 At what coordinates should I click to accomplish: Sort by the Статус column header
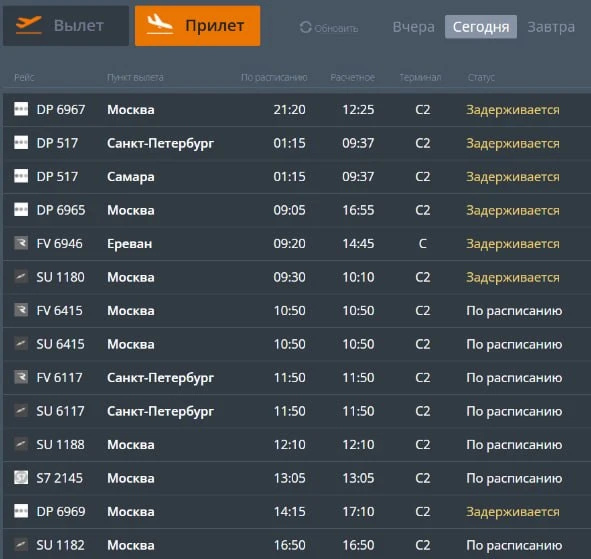481,77
